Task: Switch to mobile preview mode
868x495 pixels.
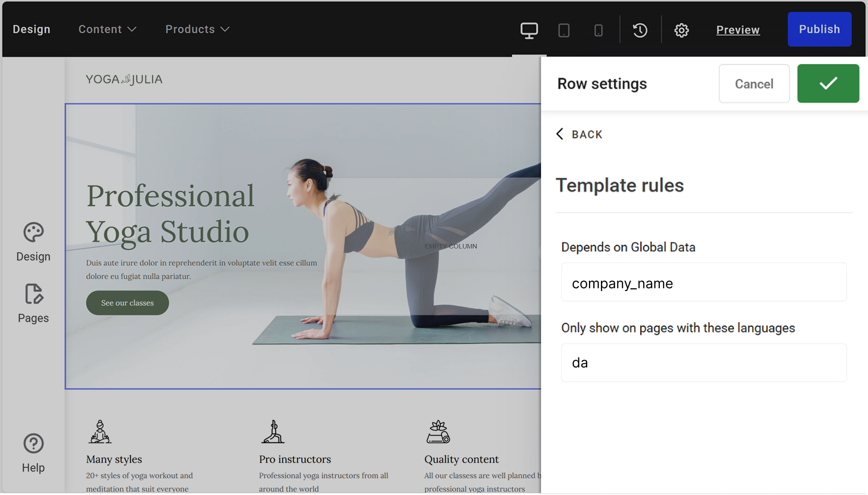Action: [598, 29]
